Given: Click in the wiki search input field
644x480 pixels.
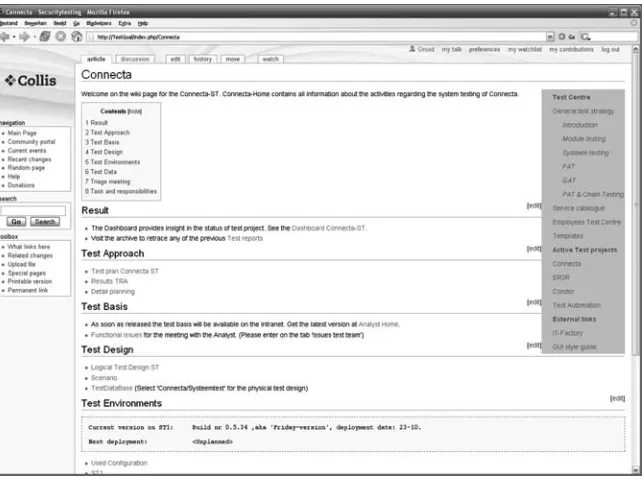Looking at the screenshot, I should click(33, 211).
